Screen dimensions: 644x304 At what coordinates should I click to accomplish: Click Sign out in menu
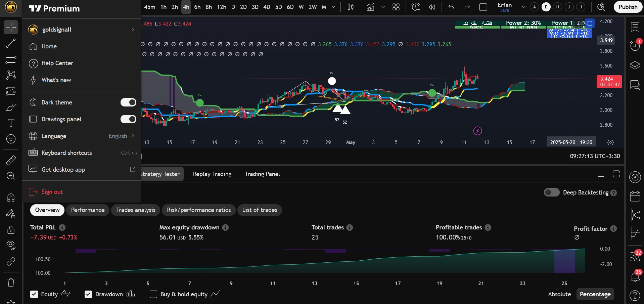click(52, 192)
